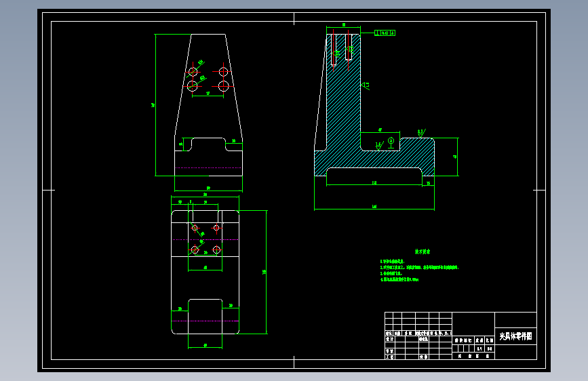Click the surface roughness symbol on the upright's right face
The width and height of the screenshot is (588, 381).
(366, 85)
